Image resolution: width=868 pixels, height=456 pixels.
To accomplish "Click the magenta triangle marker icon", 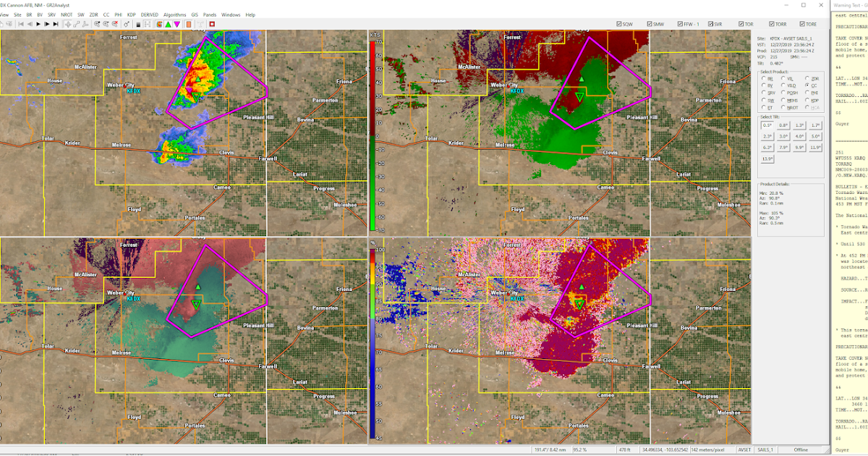I will tap(176, 24).
